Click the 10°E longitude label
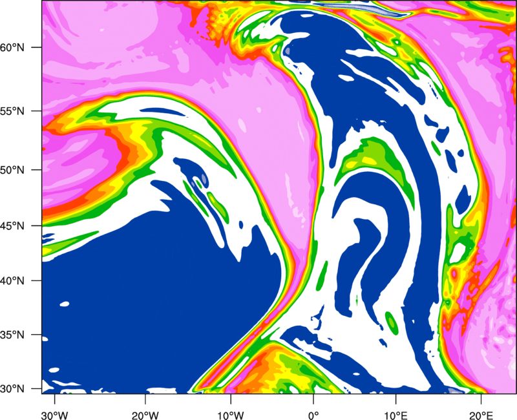 point(396,415)
